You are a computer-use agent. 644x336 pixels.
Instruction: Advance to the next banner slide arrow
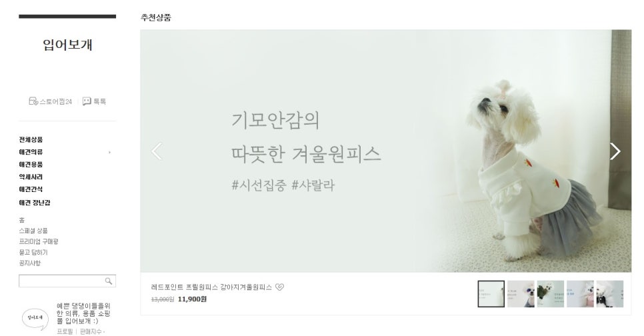tap(615, 151)
